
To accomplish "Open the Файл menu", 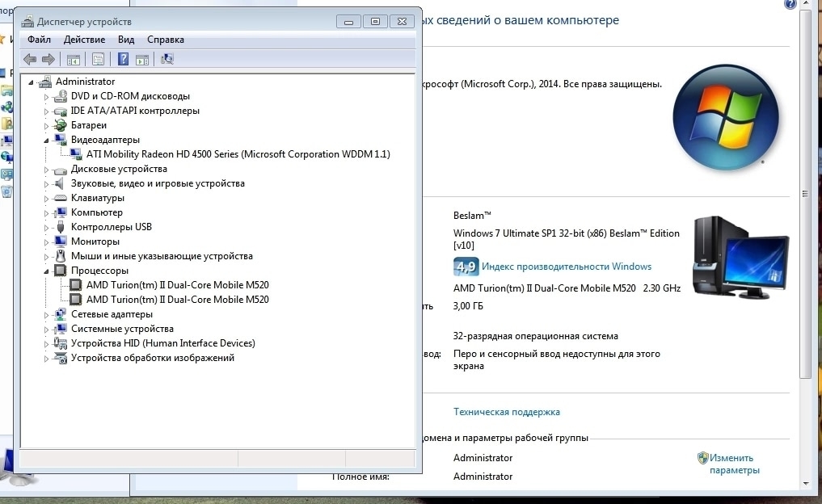I will point(39,40).
